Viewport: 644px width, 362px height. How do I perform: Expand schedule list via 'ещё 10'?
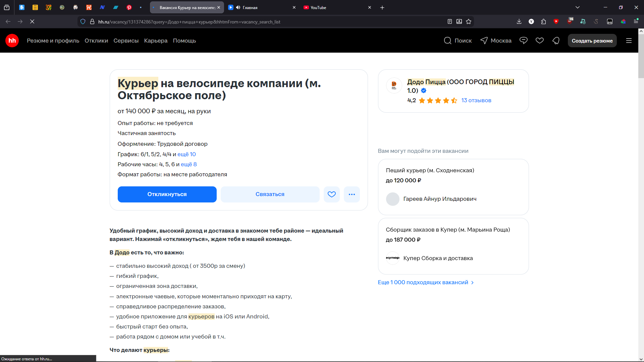186,154
